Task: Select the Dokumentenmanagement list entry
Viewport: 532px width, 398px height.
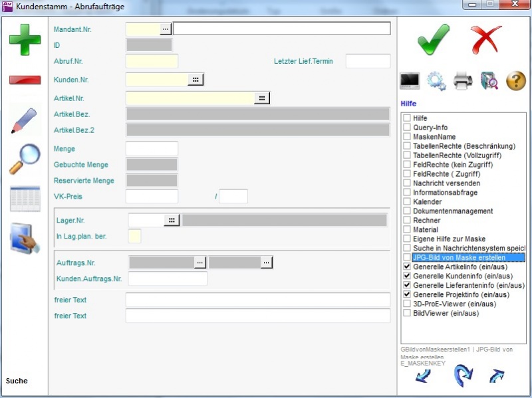Action: click(452, 211)
